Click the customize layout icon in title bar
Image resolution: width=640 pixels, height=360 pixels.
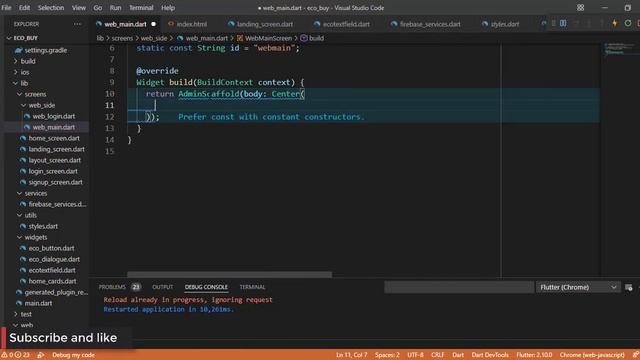coord(580,8)
